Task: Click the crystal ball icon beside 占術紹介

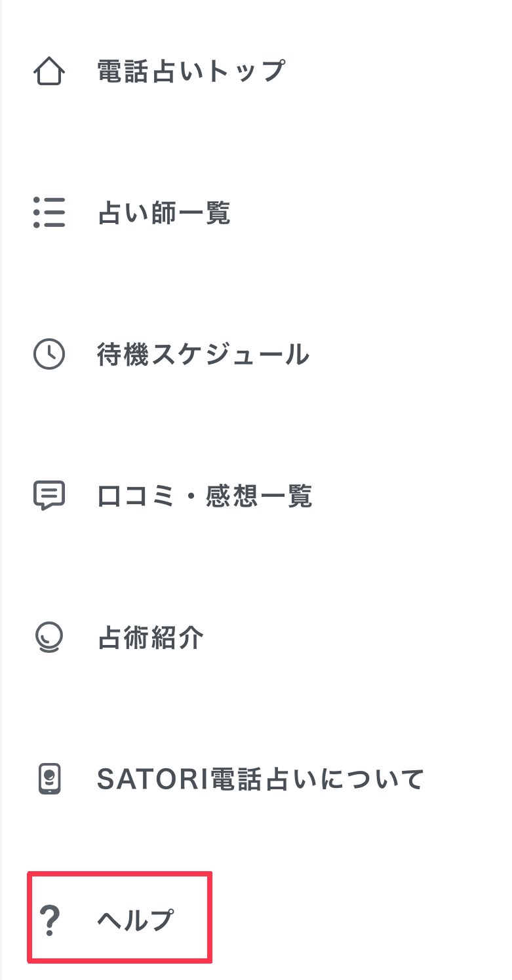Action: pos(50,637)
